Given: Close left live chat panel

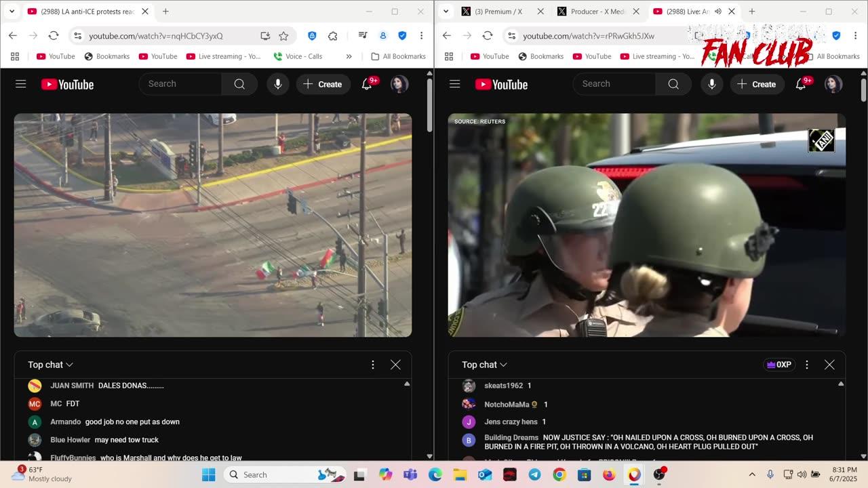Looking at the screenshot, I should coord(395,365).
